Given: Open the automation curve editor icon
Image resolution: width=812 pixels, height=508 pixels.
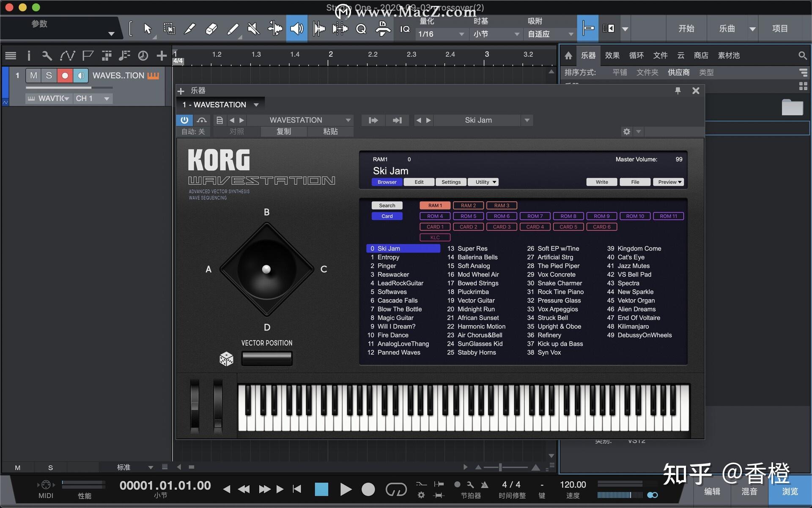Looking at the screenshot, I should [x=68, y=55].
